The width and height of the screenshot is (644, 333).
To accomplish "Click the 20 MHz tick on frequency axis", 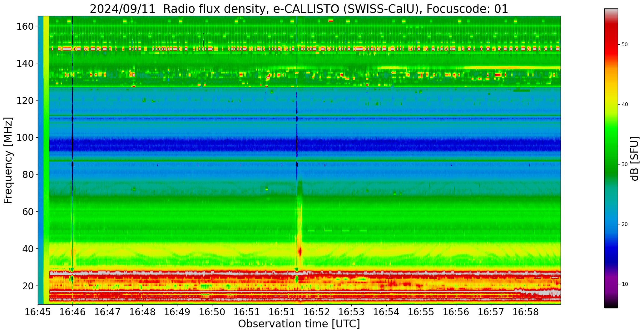I will click(x=27, y=286).
